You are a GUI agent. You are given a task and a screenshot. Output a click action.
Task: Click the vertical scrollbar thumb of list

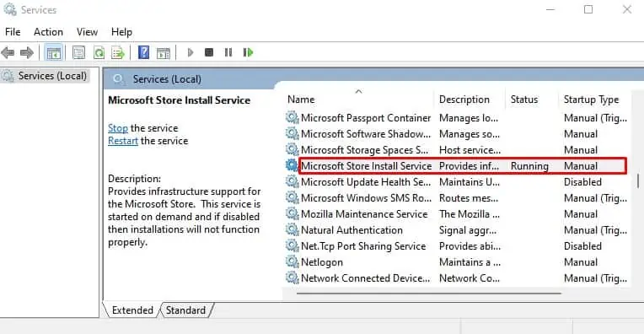pos(638,180)
